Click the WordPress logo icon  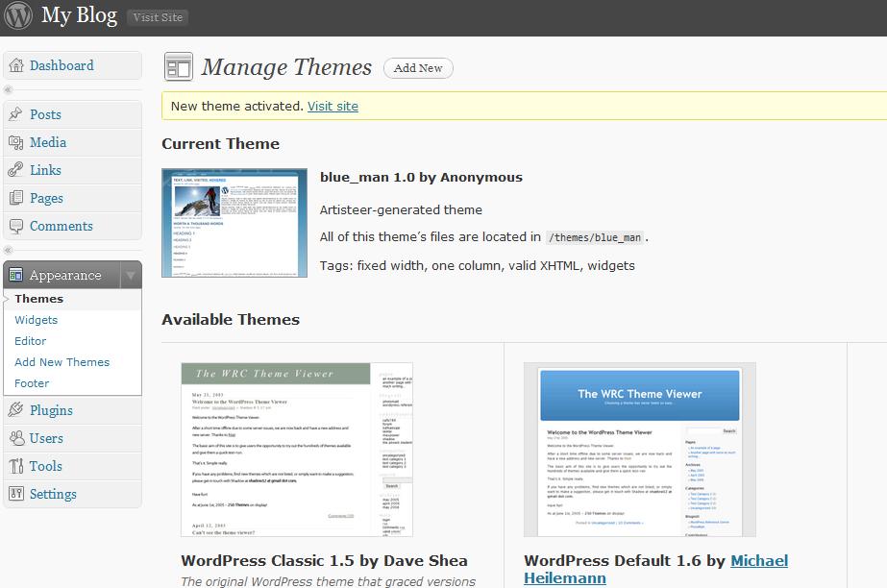(x=17, y=16)
